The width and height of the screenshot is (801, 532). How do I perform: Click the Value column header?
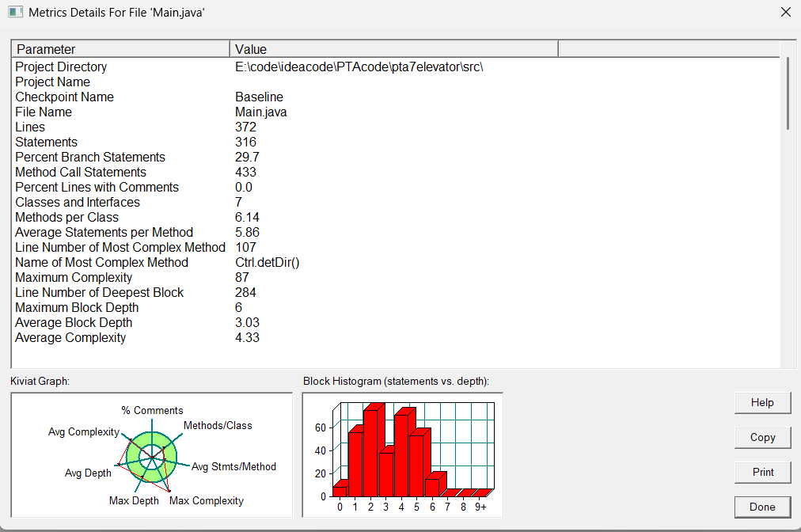pyautogui.click(x=394, y=49)
